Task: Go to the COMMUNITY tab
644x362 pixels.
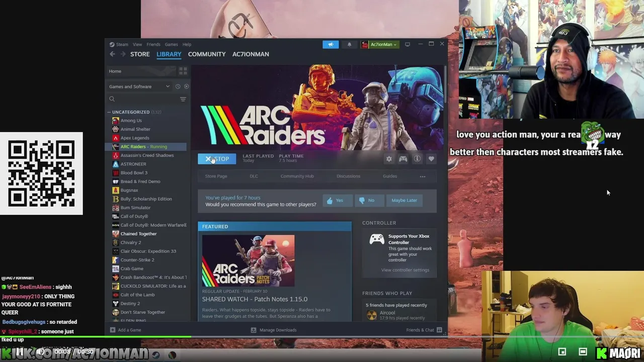Action: coord(207,54)
